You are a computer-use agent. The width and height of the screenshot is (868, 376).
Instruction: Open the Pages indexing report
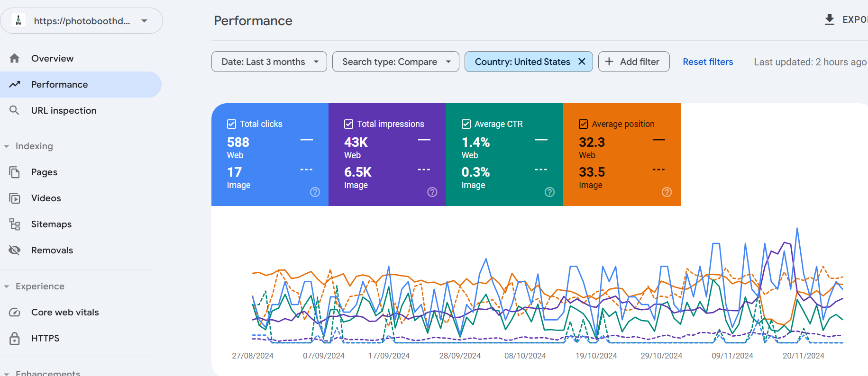pyautogui.click(x=81, y=172)
